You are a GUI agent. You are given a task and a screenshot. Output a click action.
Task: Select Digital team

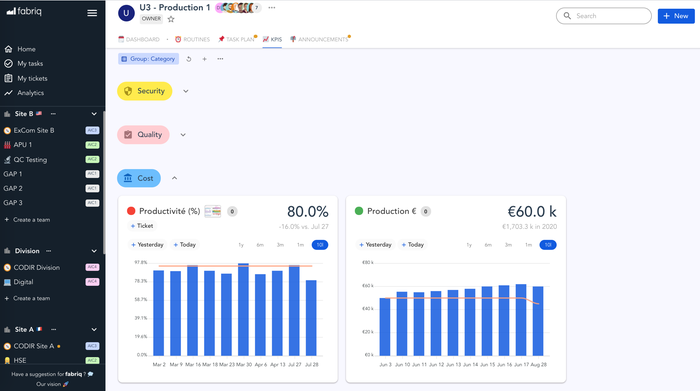click(23, 282)
